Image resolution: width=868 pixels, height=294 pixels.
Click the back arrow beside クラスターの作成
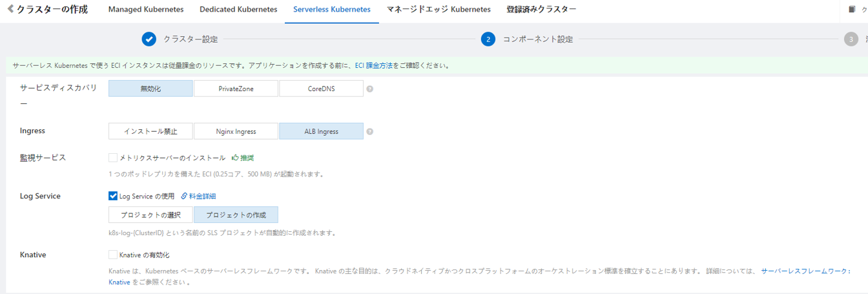[x=10, y=10]
